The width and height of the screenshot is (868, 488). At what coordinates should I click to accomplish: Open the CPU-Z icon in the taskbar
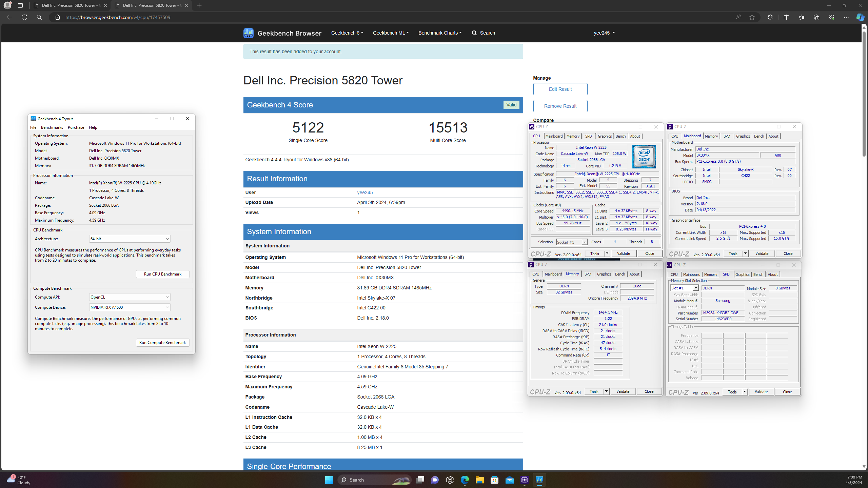click(525, 480)
